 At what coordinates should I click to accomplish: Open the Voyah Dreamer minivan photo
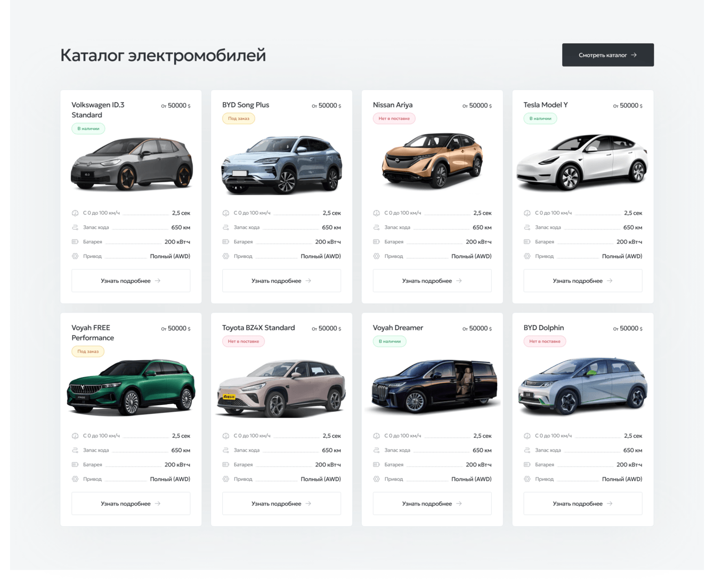point(433,387)
